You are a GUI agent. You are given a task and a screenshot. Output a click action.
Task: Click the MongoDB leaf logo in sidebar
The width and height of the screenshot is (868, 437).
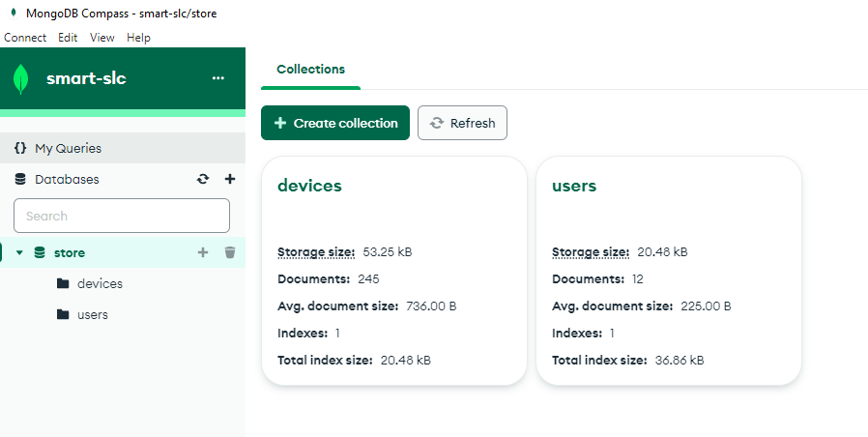click(20, 78)
